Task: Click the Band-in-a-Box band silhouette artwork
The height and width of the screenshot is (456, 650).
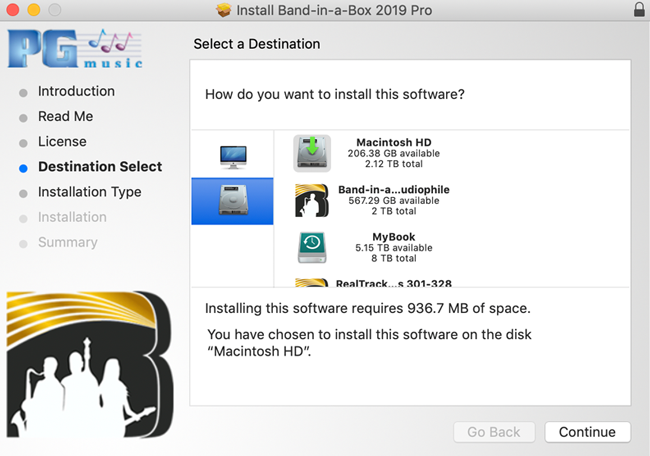Action: click(89, 364)
